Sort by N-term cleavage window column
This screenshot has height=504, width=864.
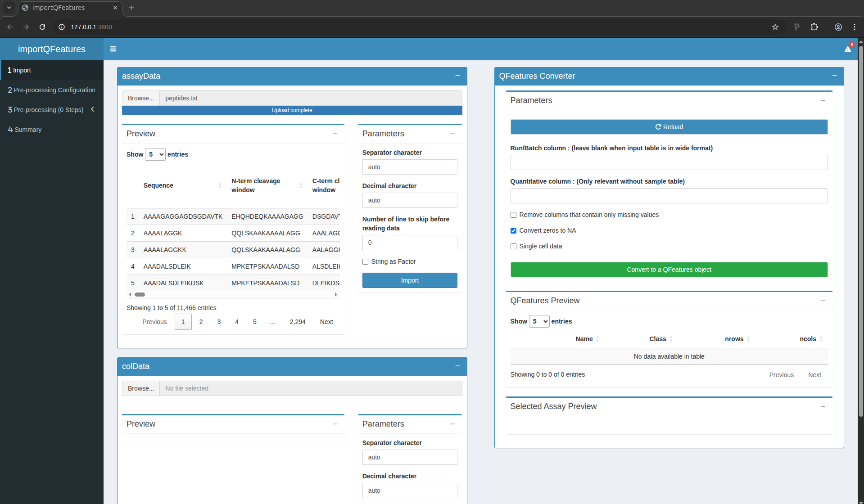click(x=267, y=185)
